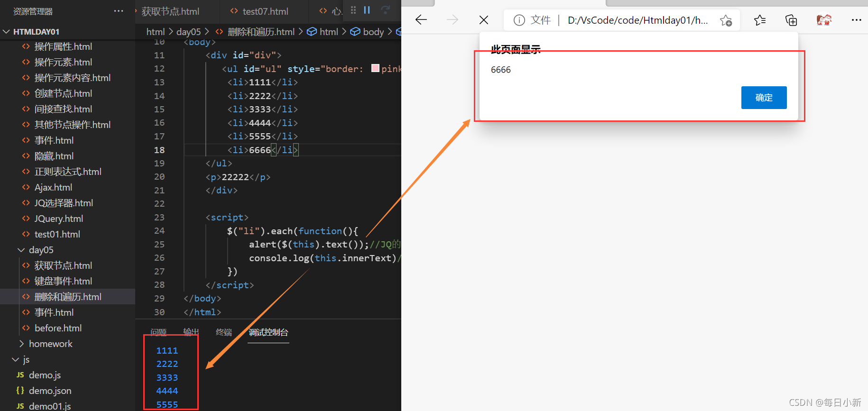Click the 确定 button in alert dialog
Viewport: 868px width, 411px height.
pos(764,97)
